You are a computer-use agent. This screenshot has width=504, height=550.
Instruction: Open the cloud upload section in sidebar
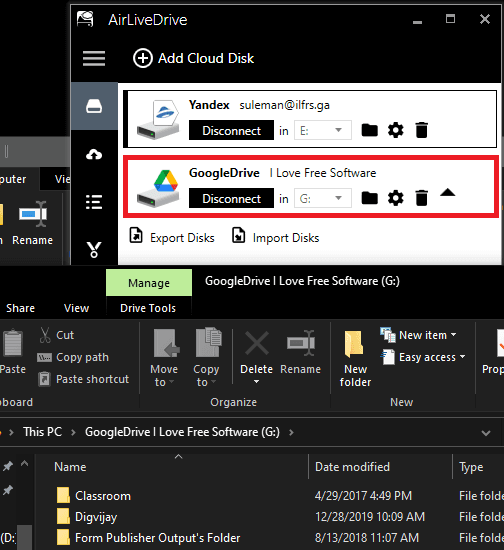coord(94,154)
